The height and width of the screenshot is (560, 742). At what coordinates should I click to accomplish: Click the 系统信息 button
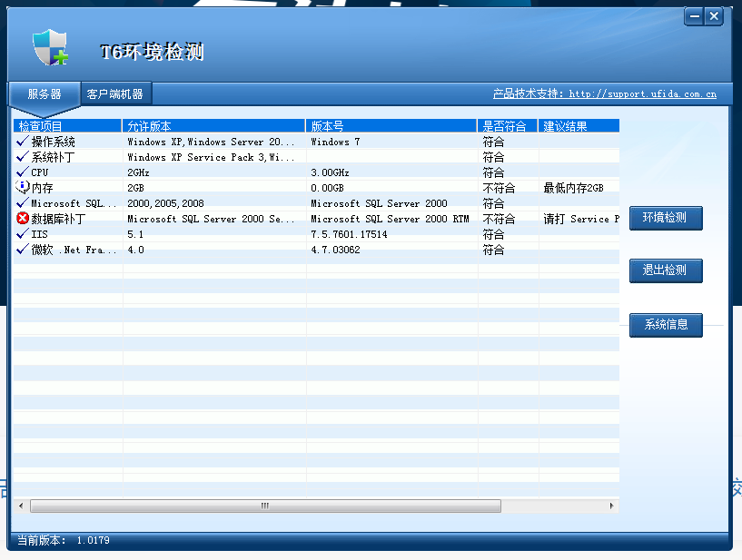point(666,324)
